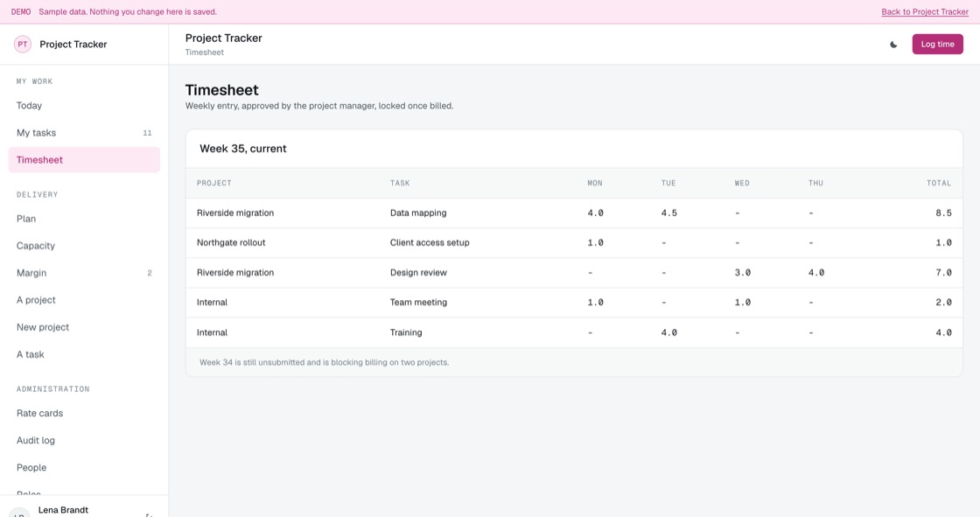Click the TOTAL column header
The height and width of the screenshot is (517, 980).
939,183
